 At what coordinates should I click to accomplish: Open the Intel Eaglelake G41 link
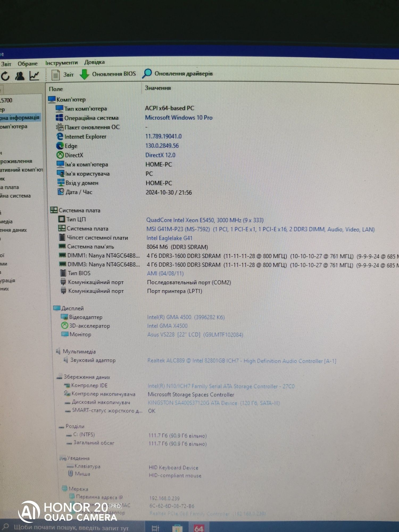(x=169, y=238)
